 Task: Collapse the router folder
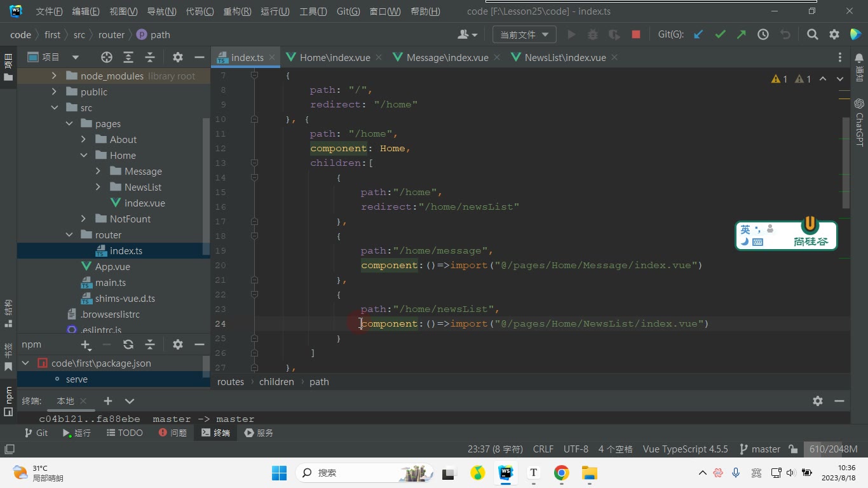tap(69, 234)
